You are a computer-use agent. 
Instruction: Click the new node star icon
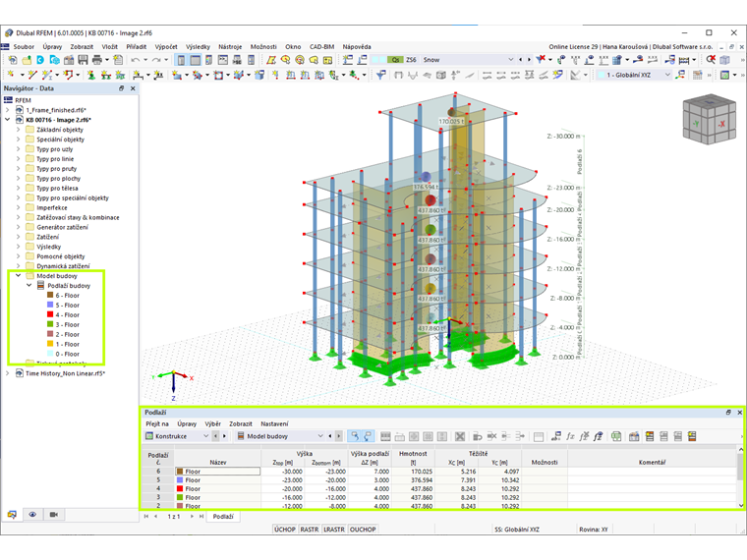tap(11, 75)
